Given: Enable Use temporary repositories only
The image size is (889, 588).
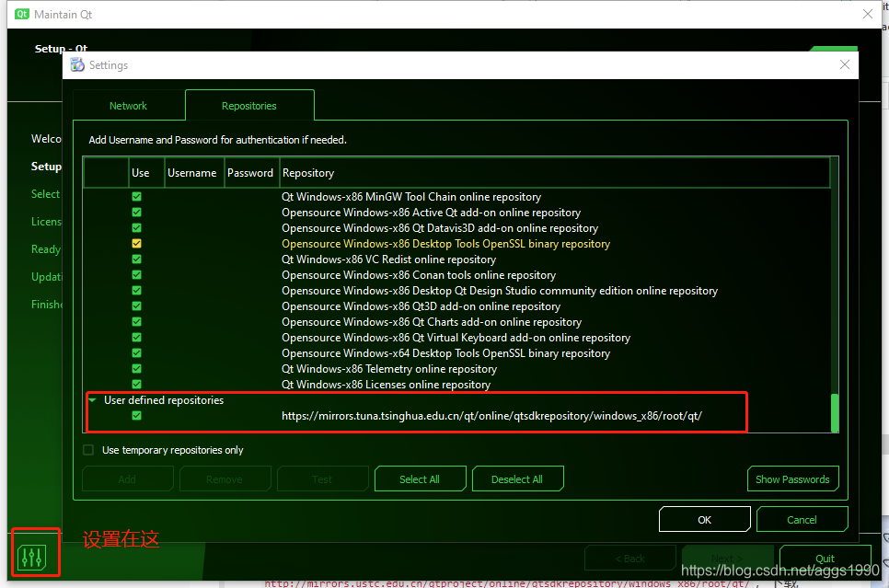Looking at the screenshot, I should pyautogui.click(x=88, y=450).
